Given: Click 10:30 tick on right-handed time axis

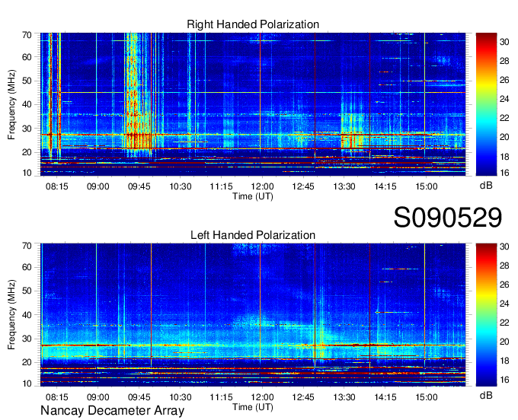Looking at the screenshot, I should point(180,186).
